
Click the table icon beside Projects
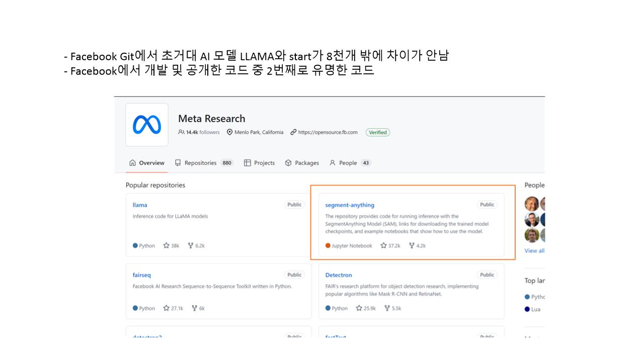pos(247,163)
